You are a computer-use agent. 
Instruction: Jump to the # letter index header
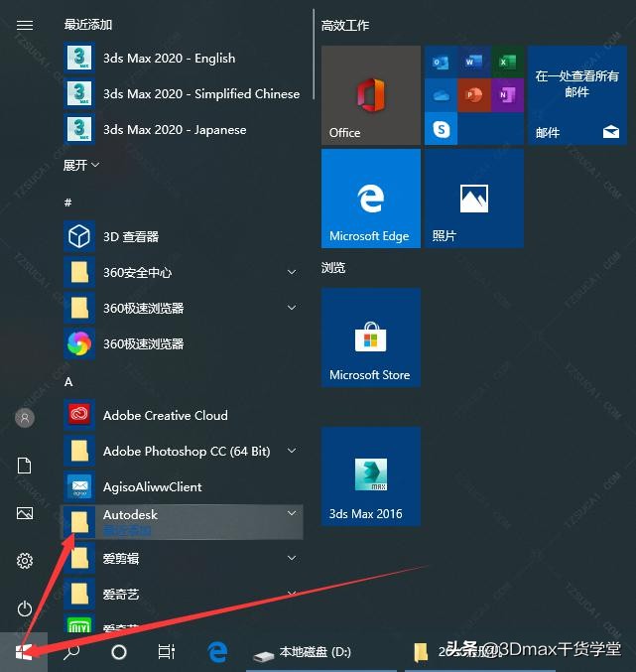click(x=67, y=202)
